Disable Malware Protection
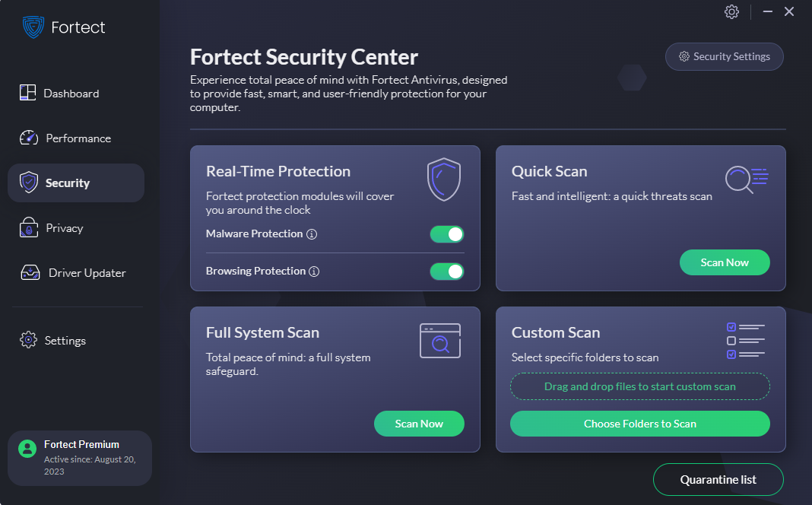Screen dimensions: 812x505 446,234
